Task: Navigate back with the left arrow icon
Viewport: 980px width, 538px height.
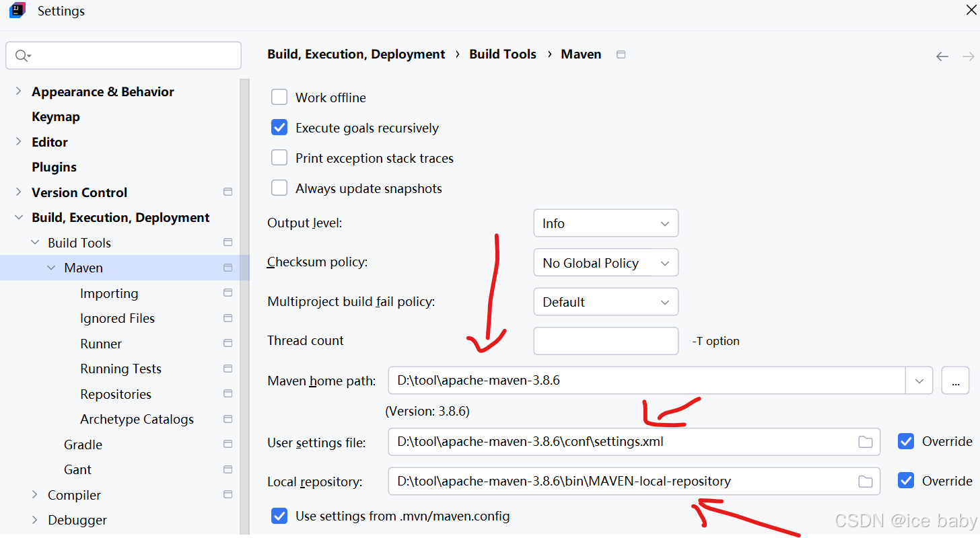Action: click(942, 56)
